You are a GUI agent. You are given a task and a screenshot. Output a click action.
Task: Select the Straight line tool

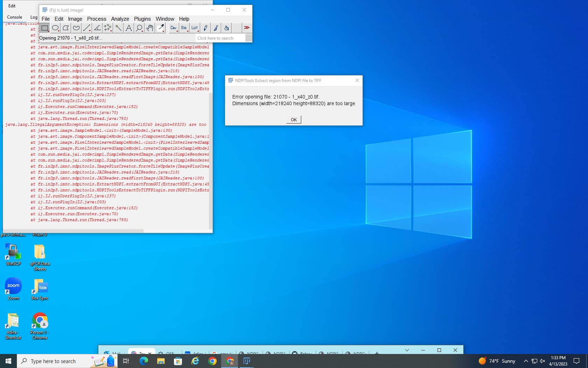86,28
